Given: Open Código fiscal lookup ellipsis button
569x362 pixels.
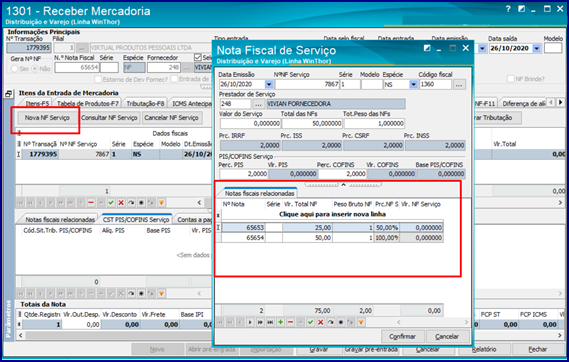Looking at the screenshot, I should (459, 85).
